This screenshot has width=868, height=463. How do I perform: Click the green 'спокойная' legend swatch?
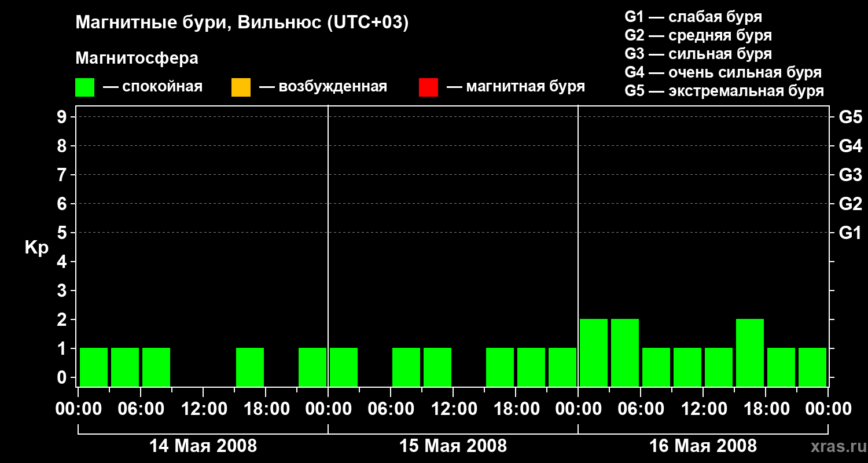pyautogui.click(x=84, y=87)
